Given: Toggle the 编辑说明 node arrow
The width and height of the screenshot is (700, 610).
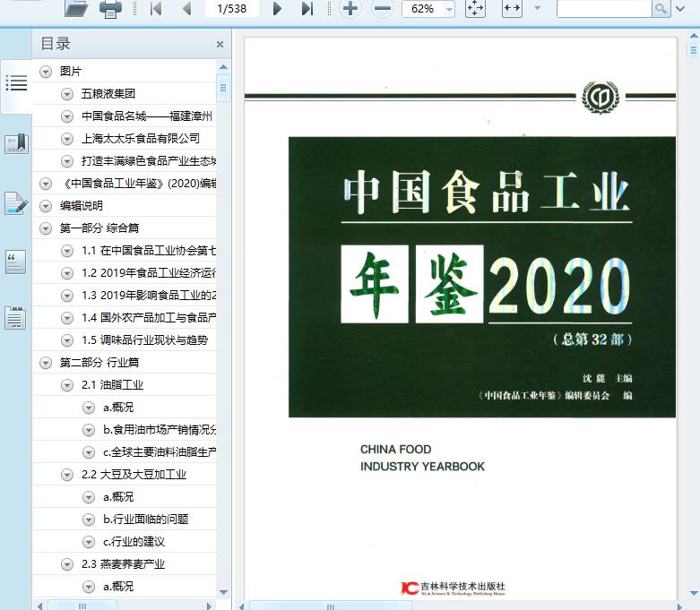Looking at the screenshot, I should [46, 206].
